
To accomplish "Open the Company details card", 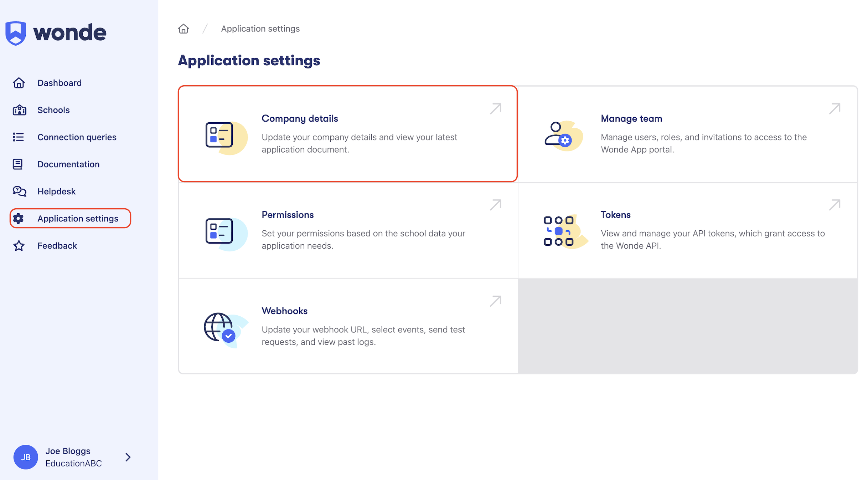I will tap(348, 134).
